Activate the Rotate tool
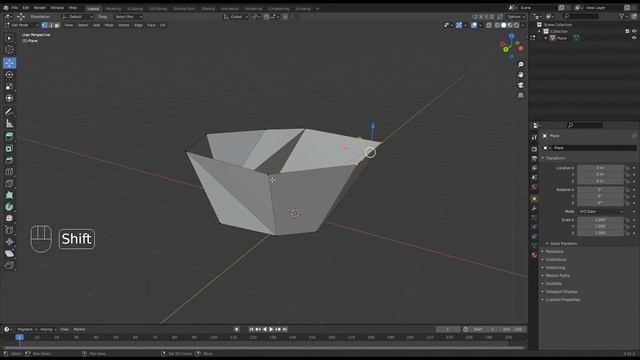The image size is (640, 360). point(9,75)
